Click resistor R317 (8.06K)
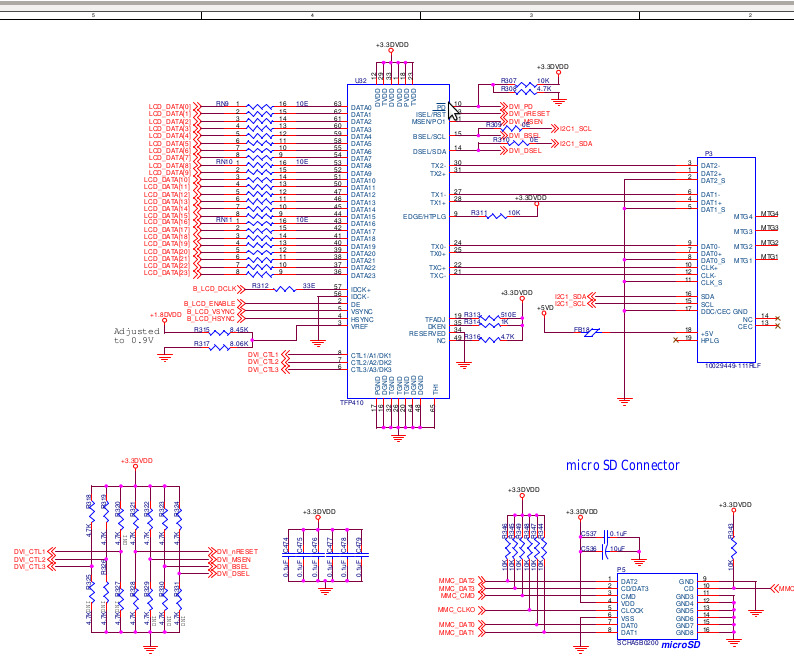Viewport: 794px width, 658px height. [219, 346]
